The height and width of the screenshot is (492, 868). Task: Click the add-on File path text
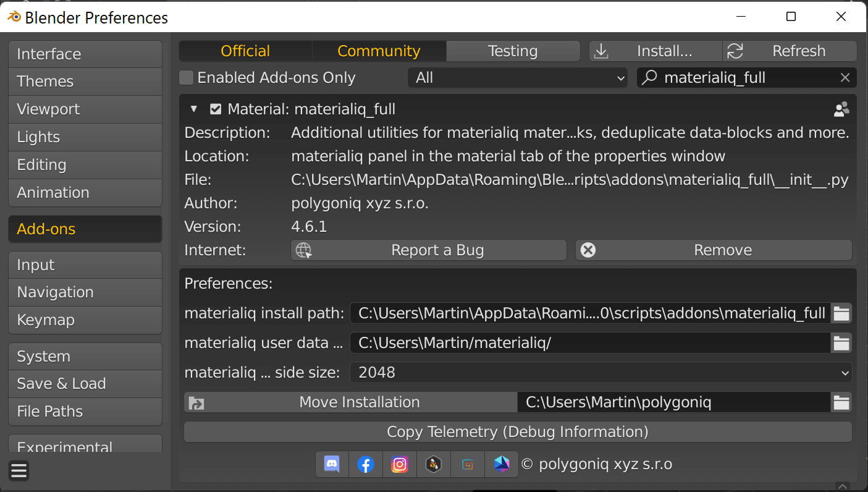[x=570, y=180]
